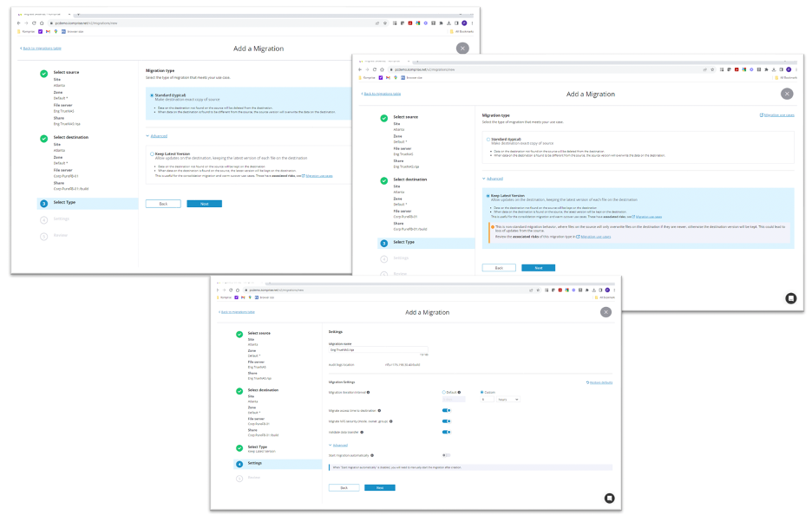
Task: Click info icon next to Validate data transfer
Action: (x=362, y=431)
